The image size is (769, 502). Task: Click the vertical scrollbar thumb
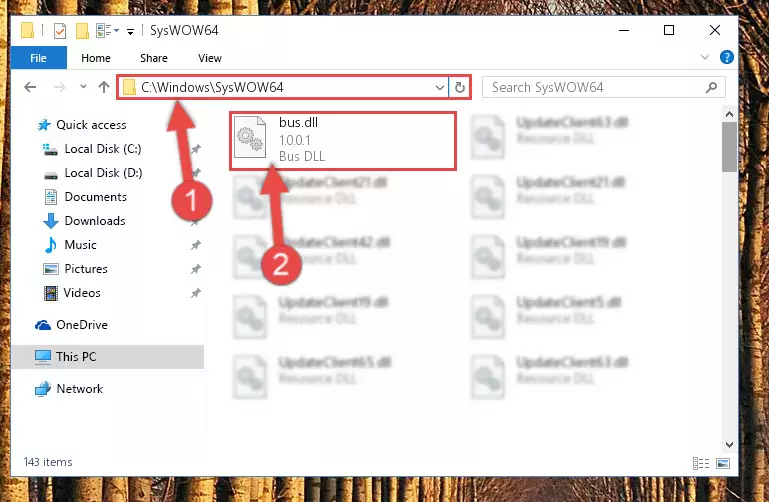pos(729,147)
